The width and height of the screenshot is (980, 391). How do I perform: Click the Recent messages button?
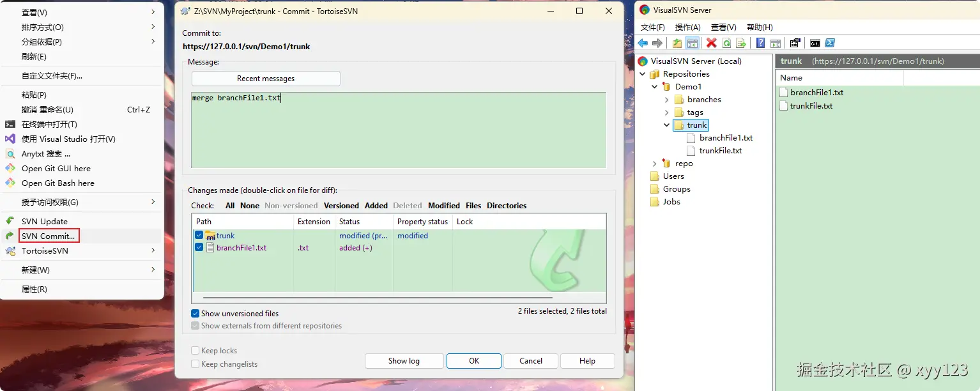pos(266,79)
